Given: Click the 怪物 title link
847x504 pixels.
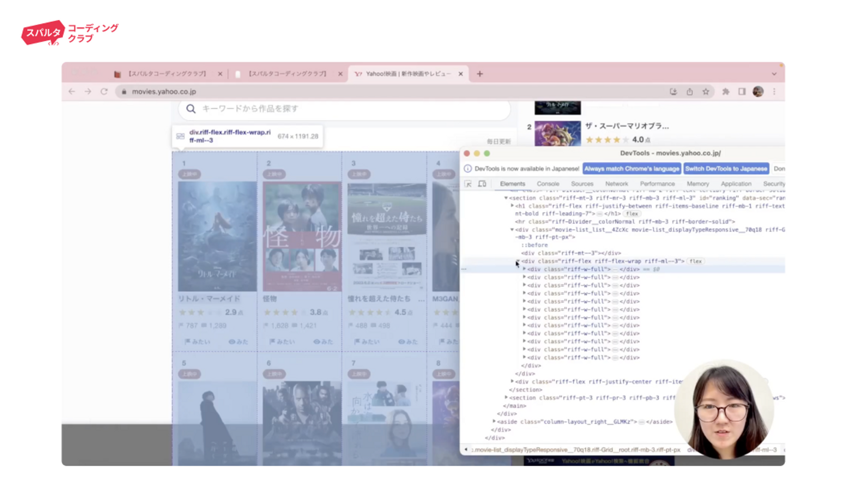Looking at the screenshot, I should tap(270, 299).
